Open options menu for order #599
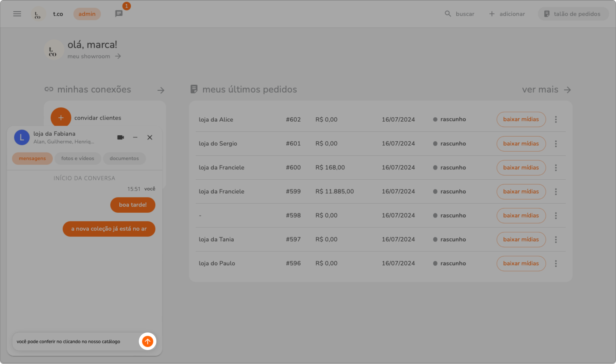Image resolution: width=616 pixels, height=364 pixels. (x=556, y=192)
